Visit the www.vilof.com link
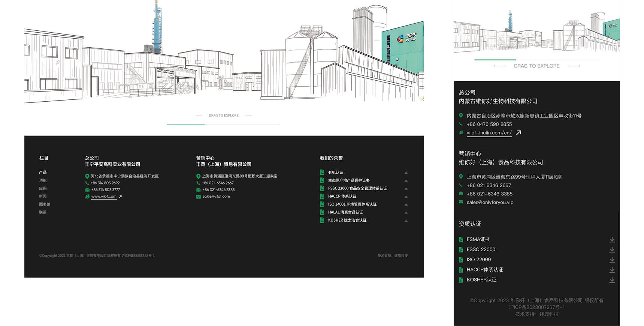Screen dimensions: 644x326 coord(104,197)
